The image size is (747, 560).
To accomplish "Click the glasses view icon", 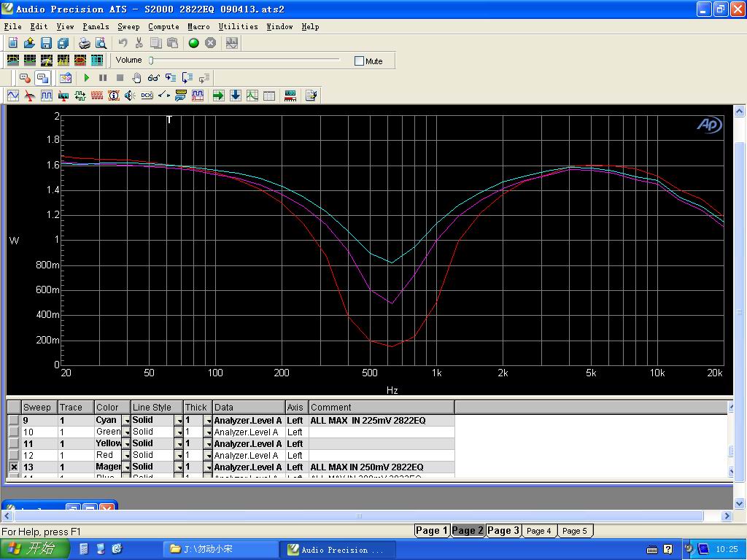I will tap(153, 78).
